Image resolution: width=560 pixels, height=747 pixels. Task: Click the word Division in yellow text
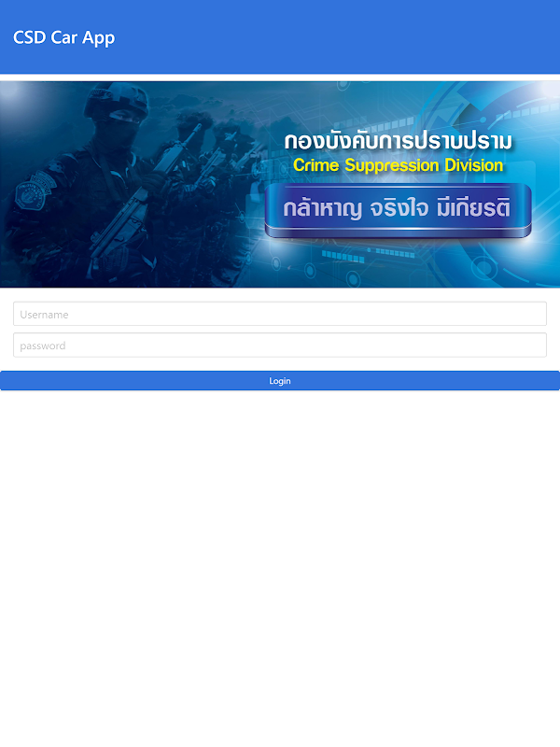point(474,165)
